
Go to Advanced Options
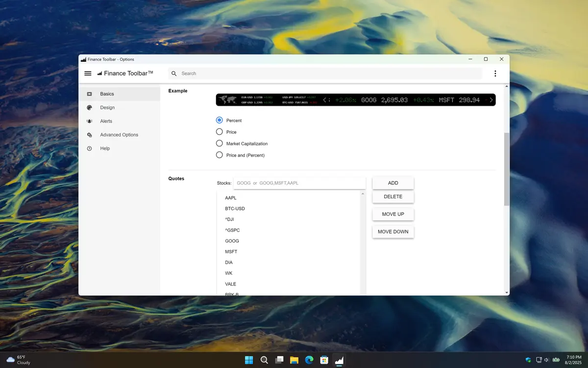[x=120, y=135]
